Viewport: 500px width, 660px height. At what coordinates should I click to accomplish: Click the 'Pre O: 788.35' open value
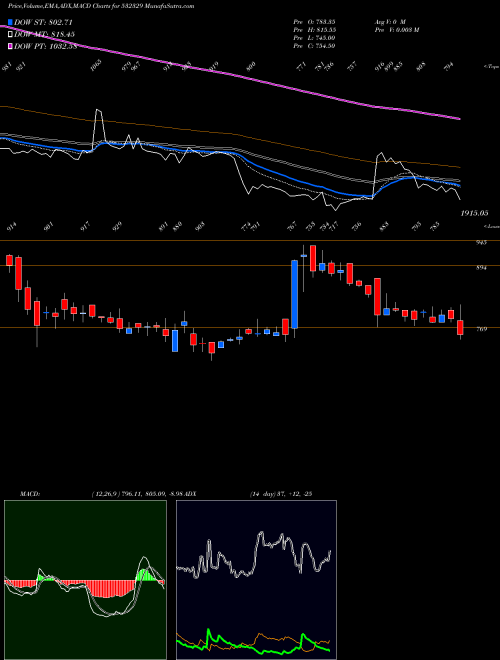(x=314, y=21)
